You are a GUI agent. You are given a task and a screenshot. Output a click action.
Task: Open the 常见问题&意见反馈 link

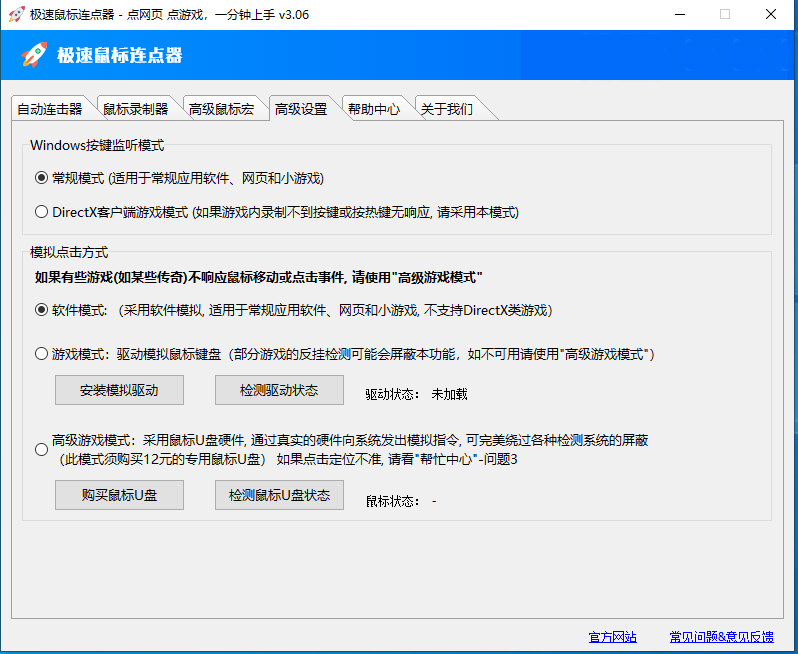(721, 637)
